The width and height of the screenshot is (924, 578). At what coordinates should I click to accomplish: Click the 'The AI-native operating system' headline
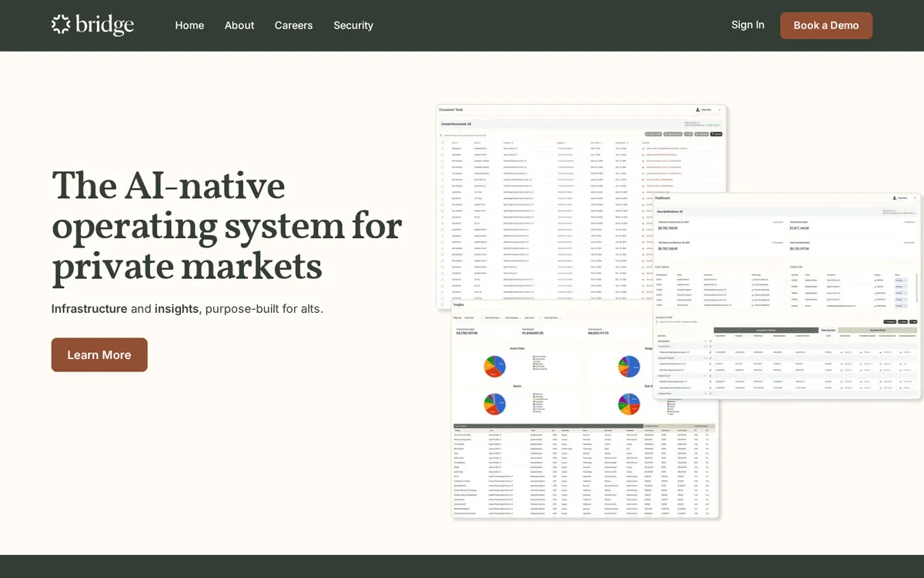point(227,225)
